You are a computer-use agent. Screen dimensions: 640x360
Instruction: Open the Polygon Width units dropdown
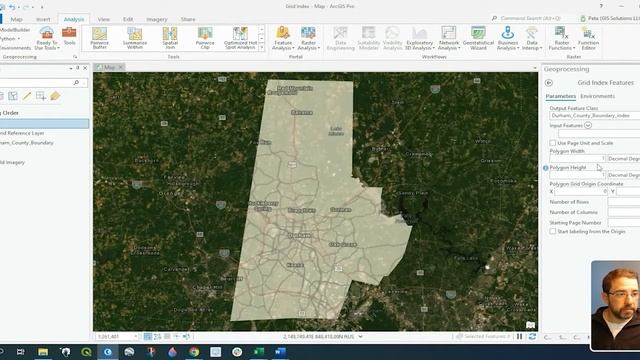click(624, 158)
